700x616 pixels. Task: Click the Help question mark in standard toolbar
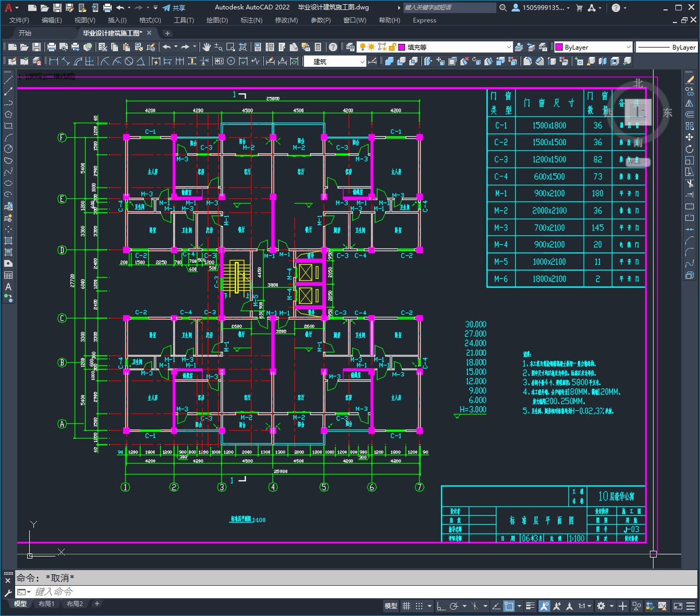(x=333, y=47)
